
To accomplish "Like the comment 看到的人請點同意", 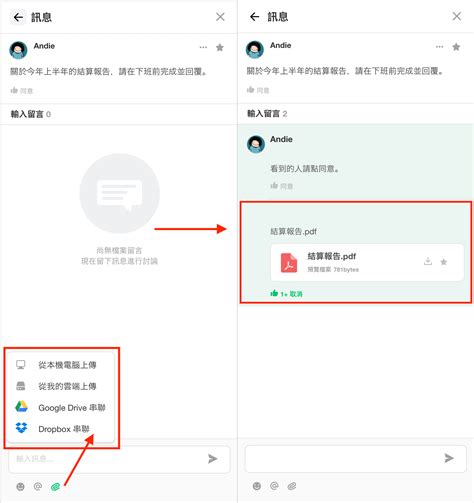I will coord(282,186).
